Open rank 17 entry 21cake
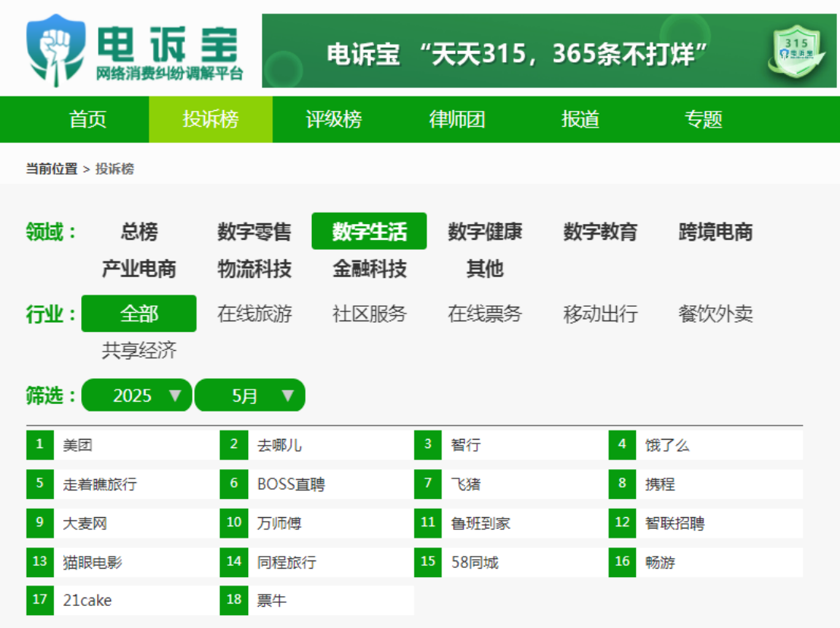This screenshot has width=840, height=628. pos(123,601)
